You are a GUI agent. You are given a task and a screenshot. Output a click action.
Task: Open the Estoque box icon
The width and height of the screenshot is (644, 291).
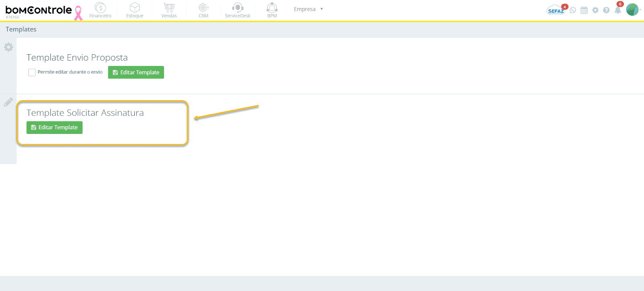coord(135,8)
